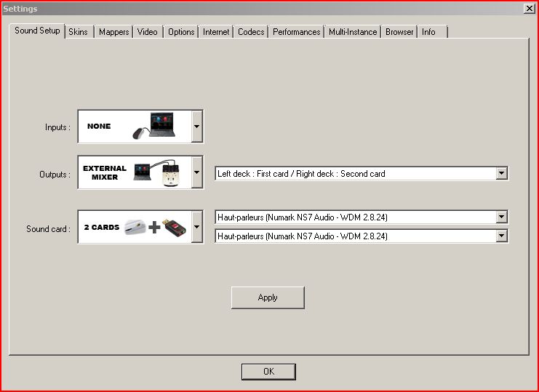Viewport: 539px width, 392px height.
Task: Expand the Sound card dropdown arrow
Action: [x=196, y=228]
